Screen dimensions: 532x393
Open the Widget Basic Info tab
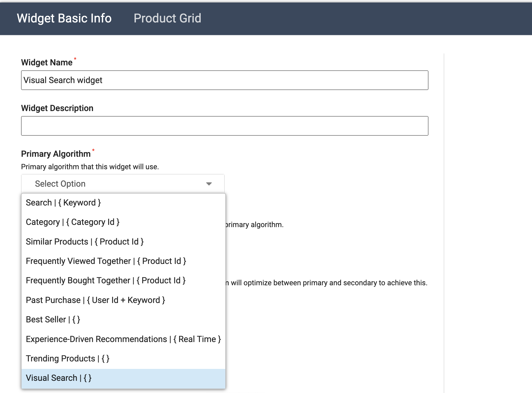click(x=64, y=18)
